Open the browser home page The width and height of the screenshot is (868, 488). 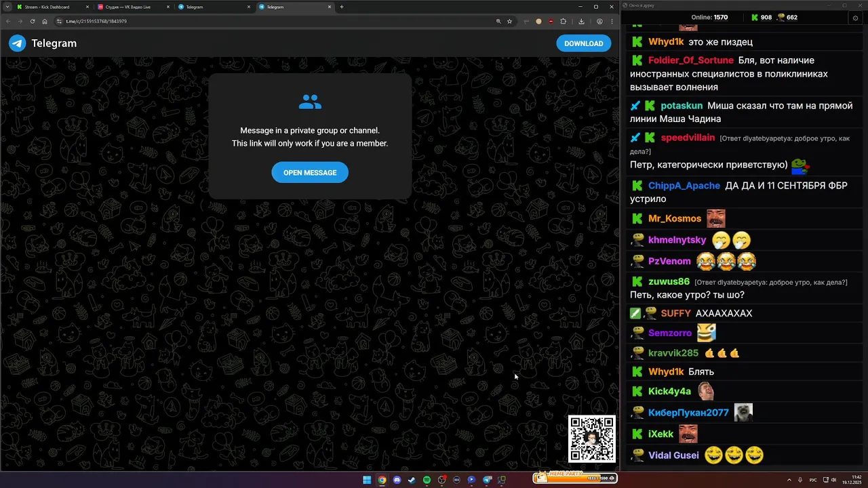pos(44,21)
